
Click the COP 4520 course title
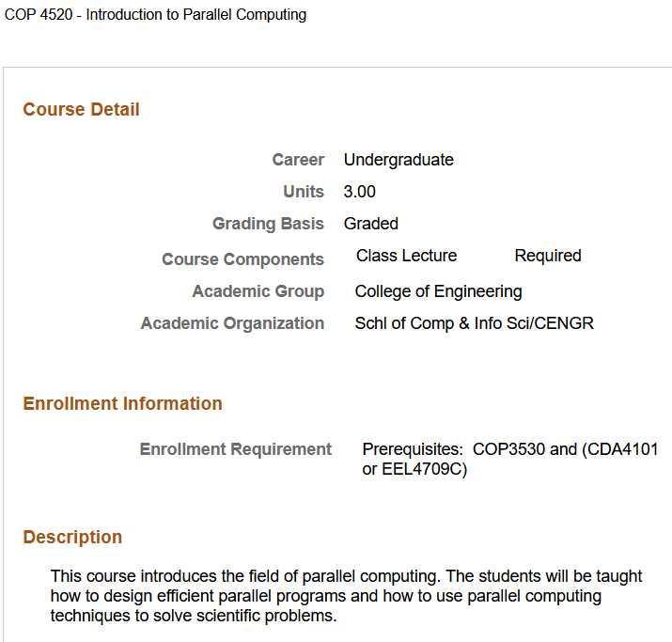point(156,15)
